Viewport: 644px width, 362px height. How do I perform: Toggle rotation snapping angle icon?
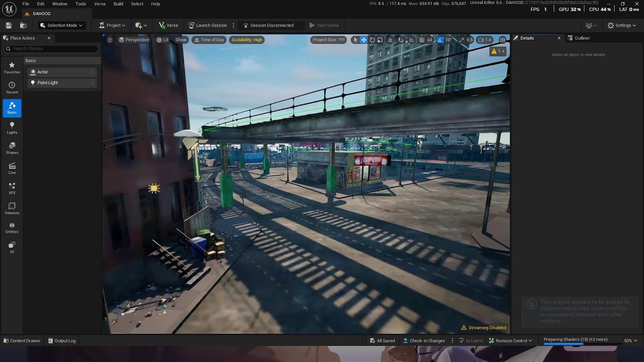(440, 40)
